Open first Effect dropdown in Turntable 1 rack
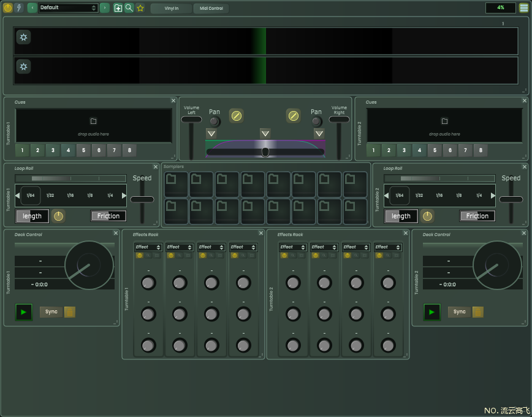This screenshot has height=417, width=532. [148, 247]
